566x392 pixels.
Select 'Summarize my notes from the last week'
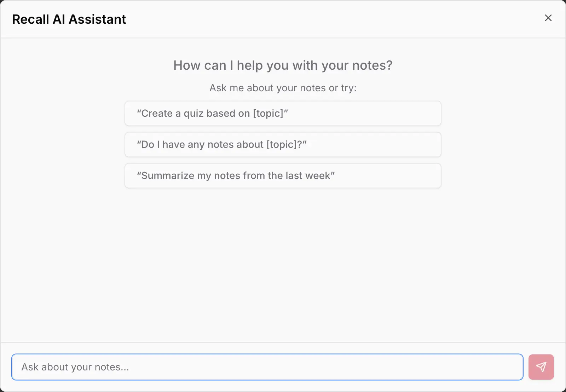[283, 175]
